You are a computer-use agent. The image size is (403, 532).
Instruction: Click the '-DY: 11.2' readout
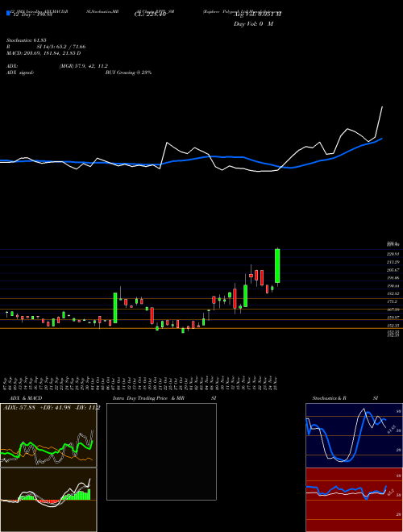click(x=86, y=408)
